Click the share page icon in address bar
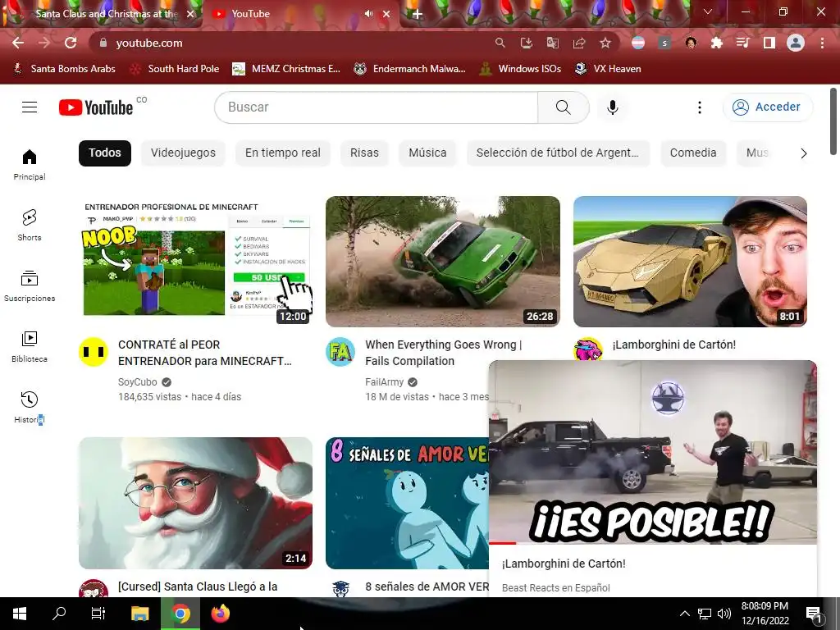 [579, 43]
